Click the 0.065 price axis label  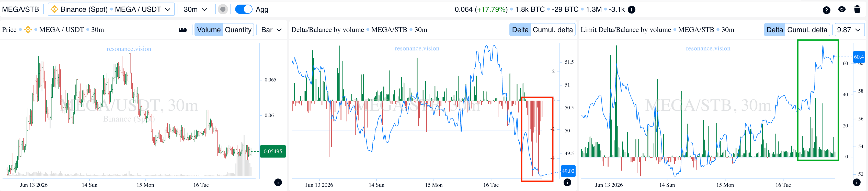(x=270, y=80)
